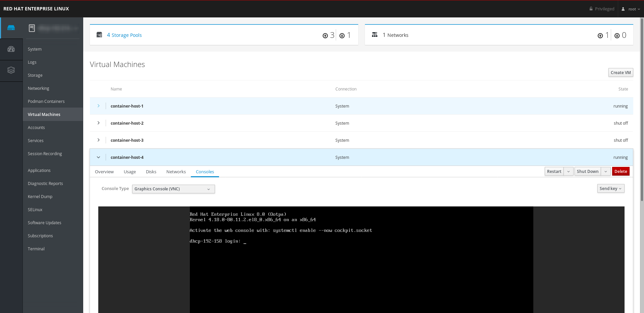Switch to the Overview tab
This screenshot has width=644, height=313.
[x=104, y=172]
